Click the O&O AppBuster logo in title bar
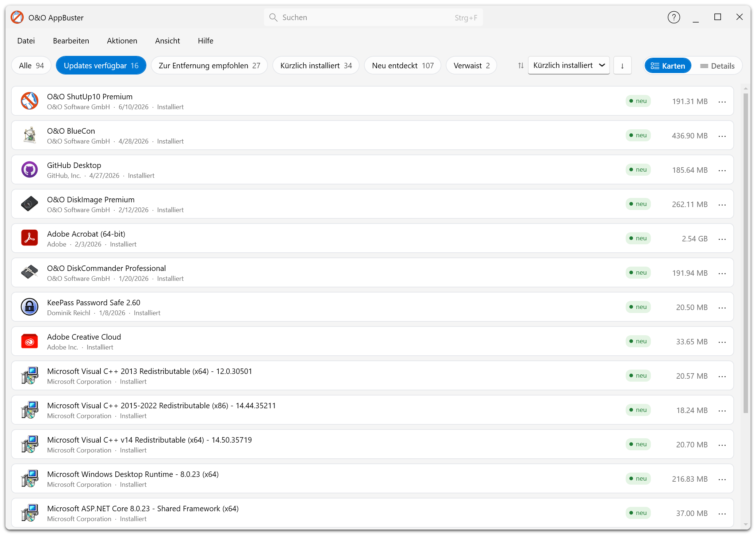The height and width of the screenshot is (535, 756). coord(17,17)
